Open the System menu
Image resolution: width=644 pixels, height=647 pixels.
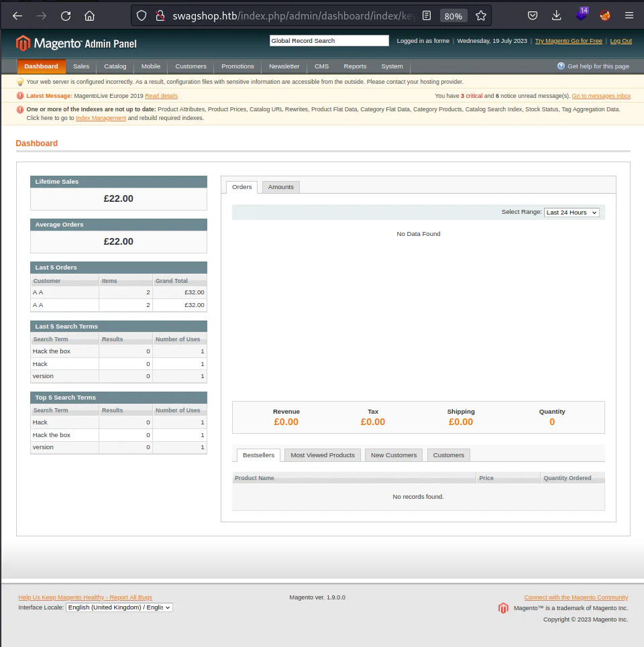pos(392,66)
